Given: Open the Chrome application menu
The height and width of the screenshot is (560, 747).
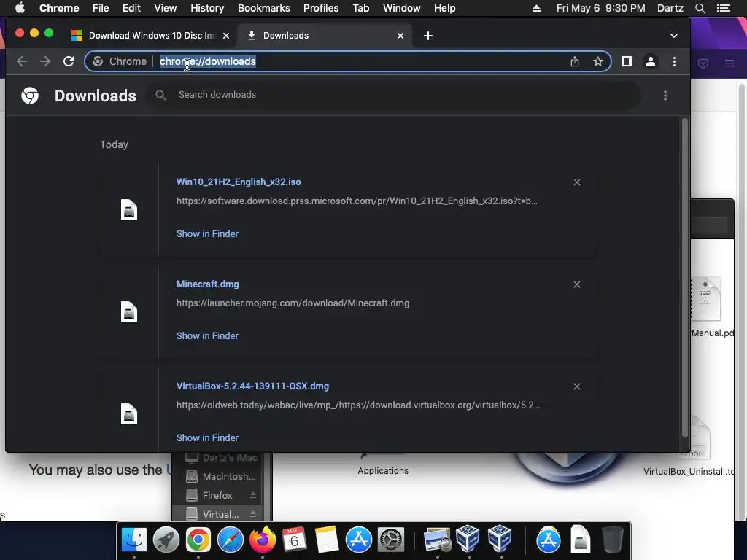Looking at the screenshot, I should coord(59,8).
